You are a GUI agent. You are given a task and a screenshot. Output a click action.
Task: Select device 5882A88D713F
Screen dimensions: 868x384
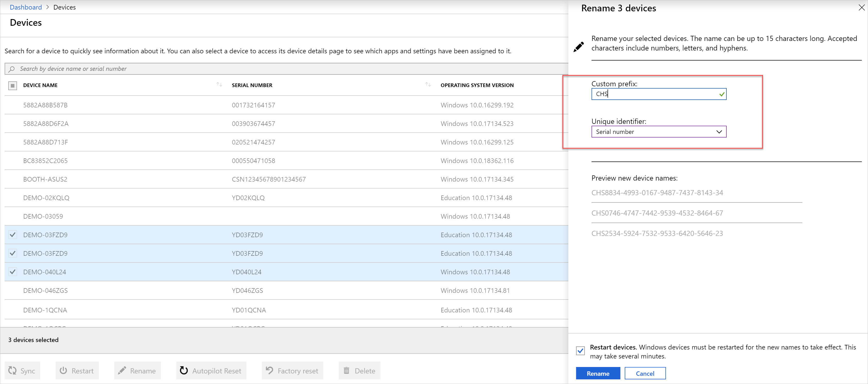click(46, 142)
